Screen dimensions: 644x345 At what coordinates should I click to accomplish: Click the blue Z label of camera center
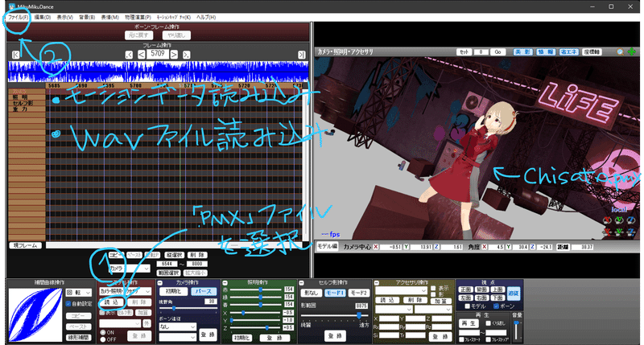click(x=436, y=247)
